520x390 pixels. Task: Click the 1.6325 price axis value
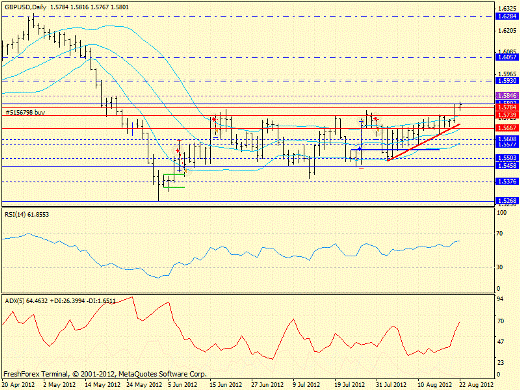(x=507, y=9)
